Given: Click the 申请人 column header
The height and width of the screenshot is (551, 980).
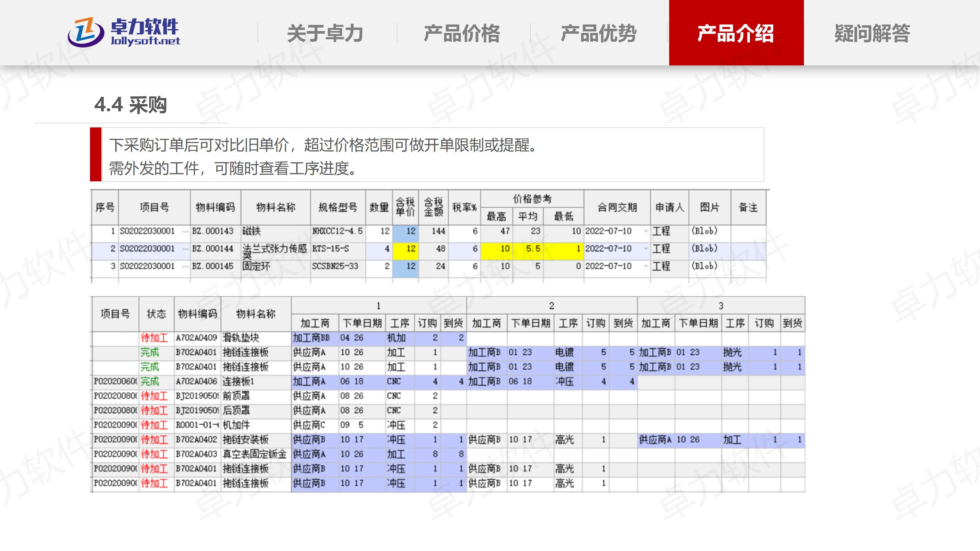Looking at the screenshot, I should (670, 207).
